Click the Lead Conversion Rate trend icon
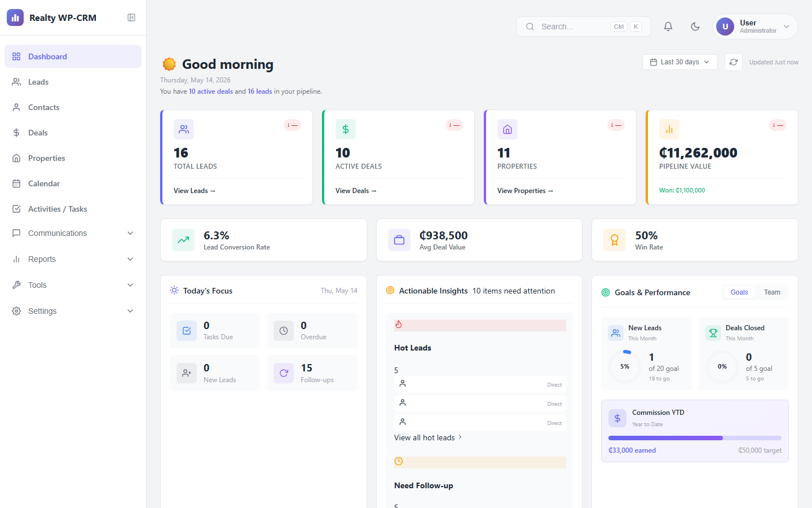 183,240
